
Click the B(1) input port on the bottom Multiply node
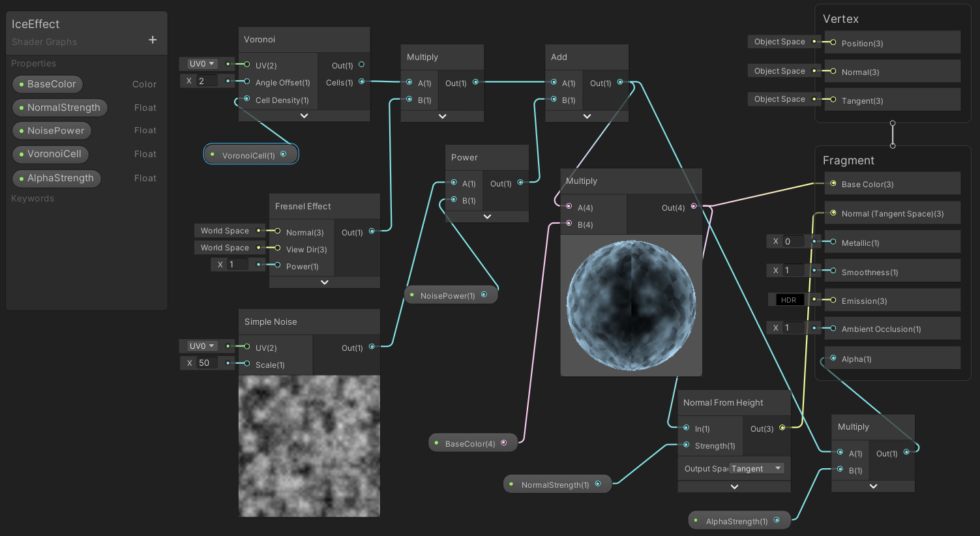click(x=840, y=470)
